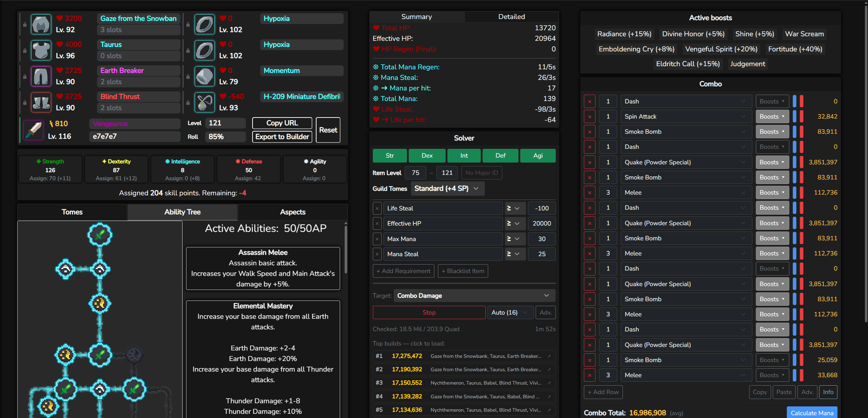Switch to the Detailed tab
This screenshot has width=868, height=418.
pos(511,17)
